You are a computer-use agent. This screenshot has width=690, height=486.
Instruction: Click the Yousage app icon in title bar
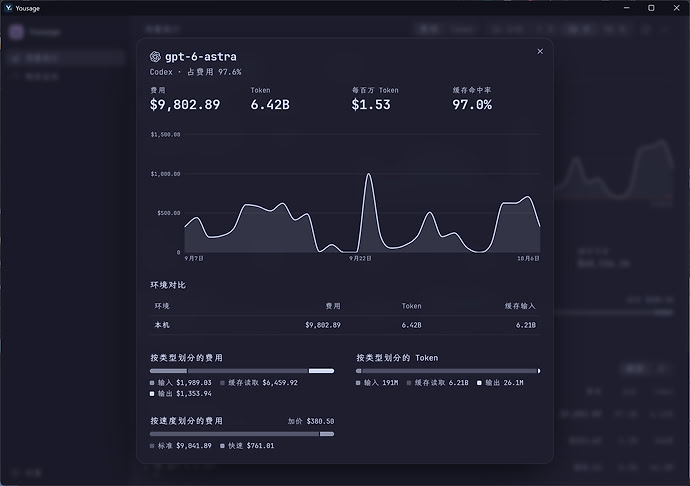click(x=8, y=8)
